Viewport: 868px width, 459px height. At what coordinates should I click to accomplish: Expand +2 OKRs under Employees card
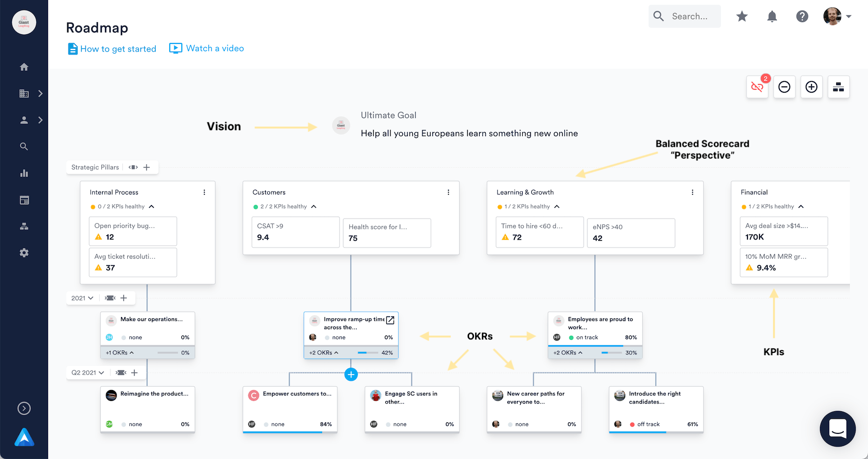tap(568, 352)
